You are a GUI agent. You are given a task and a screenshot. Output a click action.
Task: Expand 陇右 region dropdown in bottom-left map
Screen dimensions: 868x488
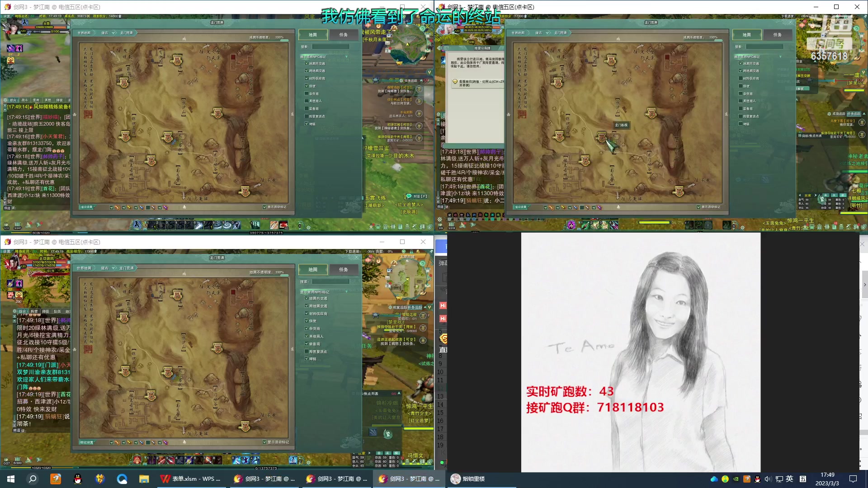[x=113, y=268]
